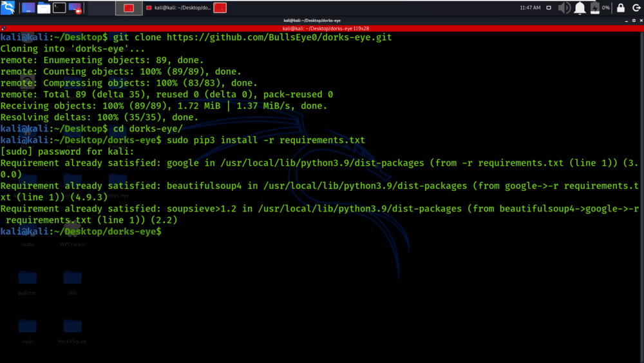Select the Hack4Squad desktop folder
Viewport: 644px width, 363px height.
pyautogui.click(x=72, y=331)
